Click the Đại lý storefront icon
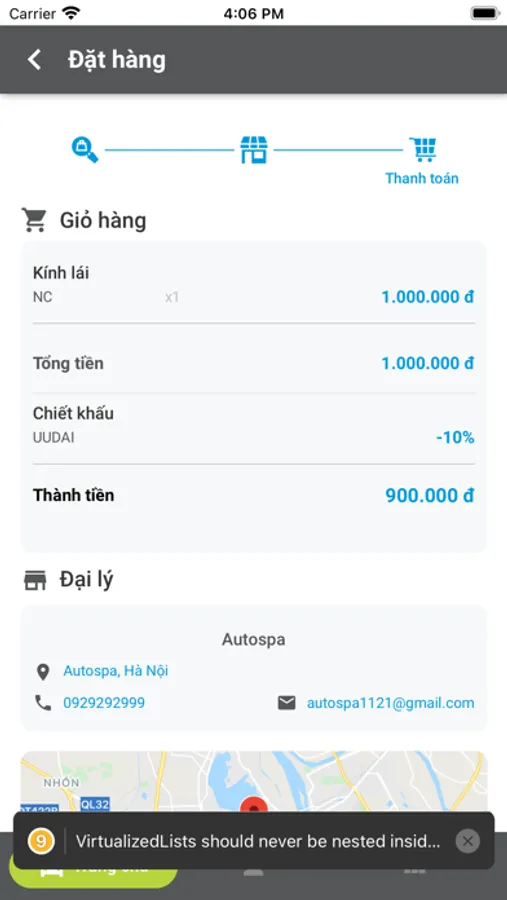The width and height of the screenshot is (507, 900). [x=34, y=580]
